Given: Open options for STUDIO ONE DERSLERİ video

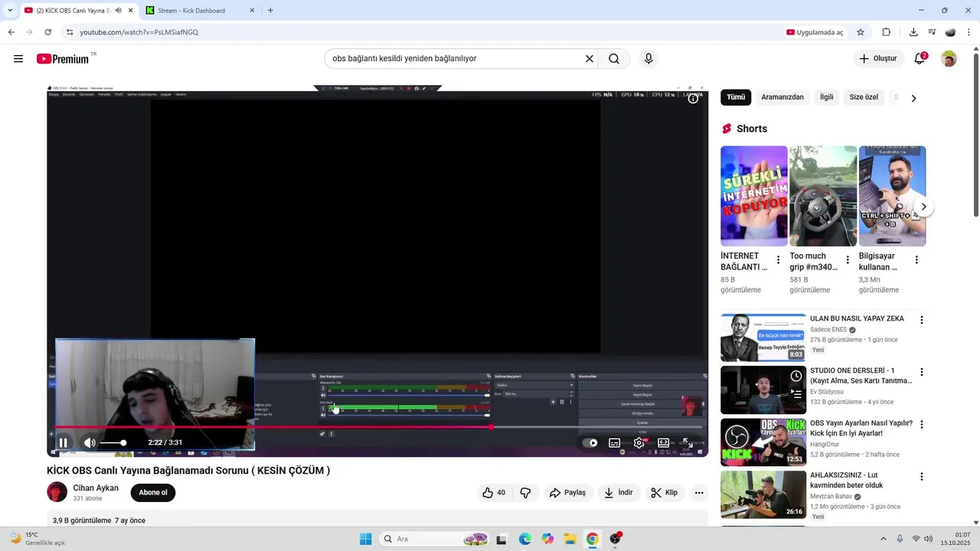Looking at the screenshot, I should coord(922,372).
